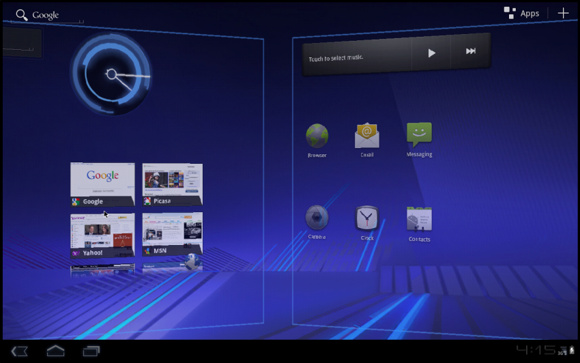The image size is (580, 363).
Task: Open the MSN bookmark thumbnail
Action: click(172, 234)
